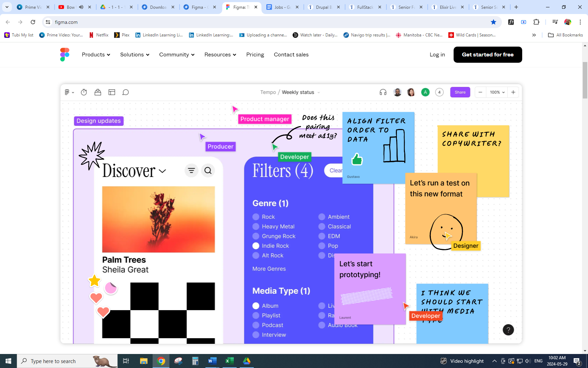This screenshot has height=368, width=588.
Task: Go to Contact sales page
Action: pyautogui.click(x=291, y=55)
